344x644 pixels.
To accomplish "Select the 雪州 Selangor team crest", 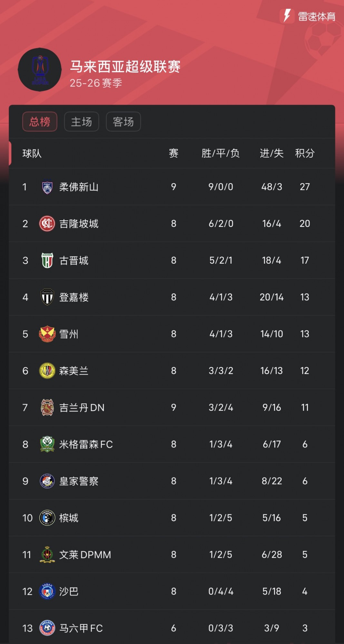I will [47, 334].
